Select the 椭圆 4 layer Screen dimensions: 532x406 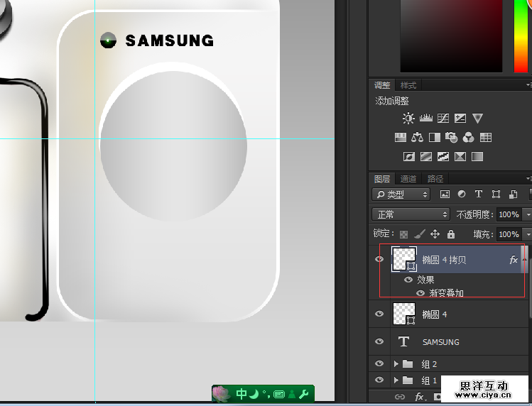click(x=455, y=314)
